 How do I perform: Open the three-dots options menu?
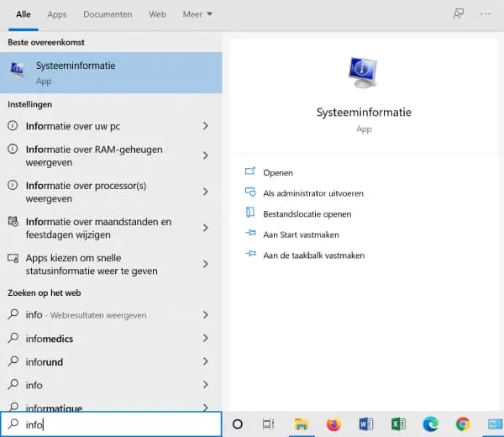(486, 14)
